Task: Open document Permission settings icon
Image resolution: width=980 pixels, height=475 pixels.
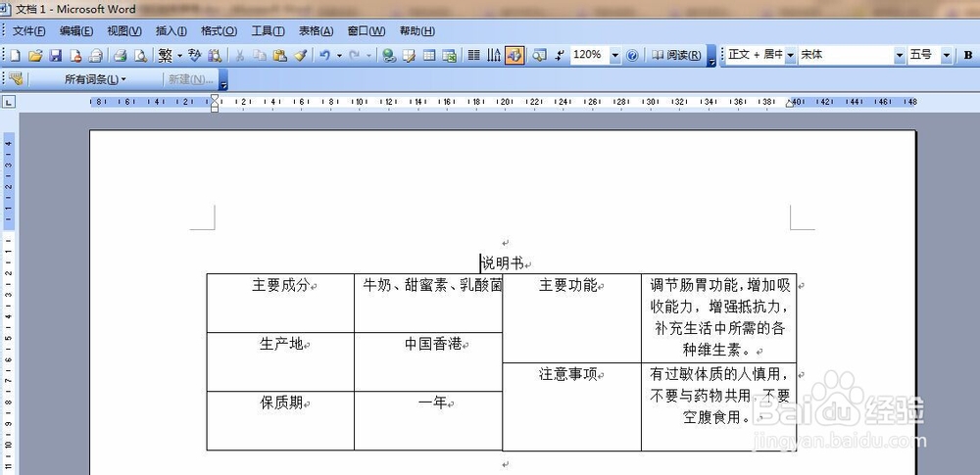Action: tap(75, 56)
